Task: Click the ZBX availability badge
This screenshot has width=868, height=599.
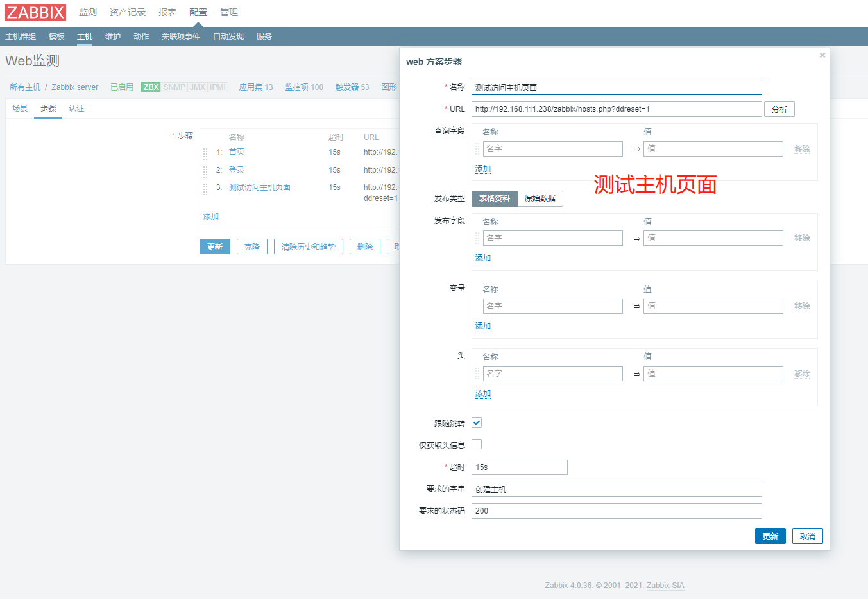Action: [151, 87]
